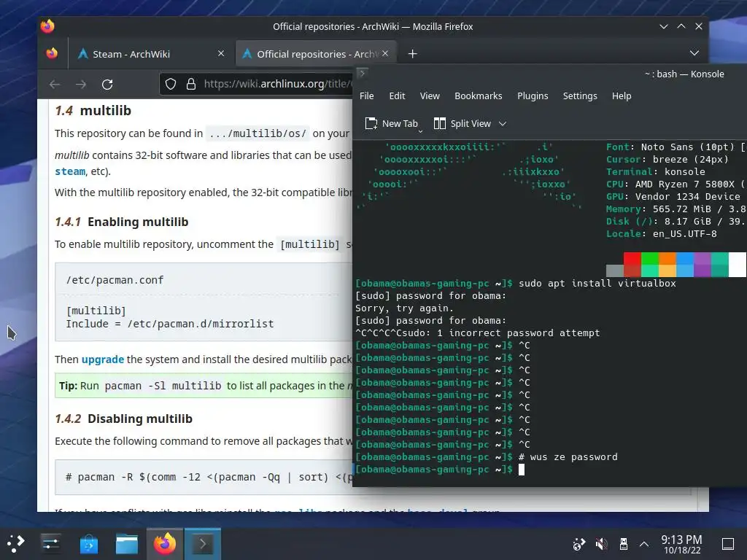
Task: Expand the Split View dropdown chevron
Action: (503, 124)
